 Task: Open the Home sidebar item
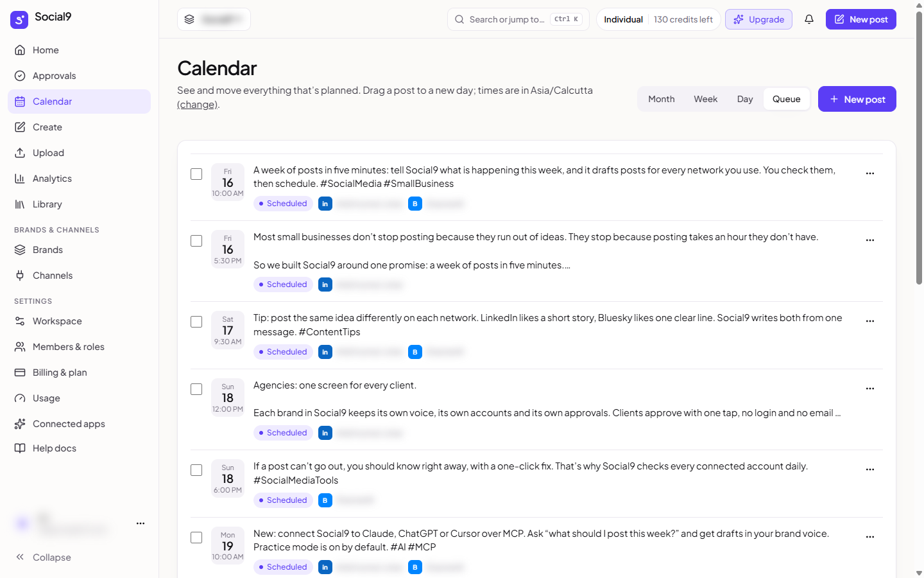click(79, 50)
